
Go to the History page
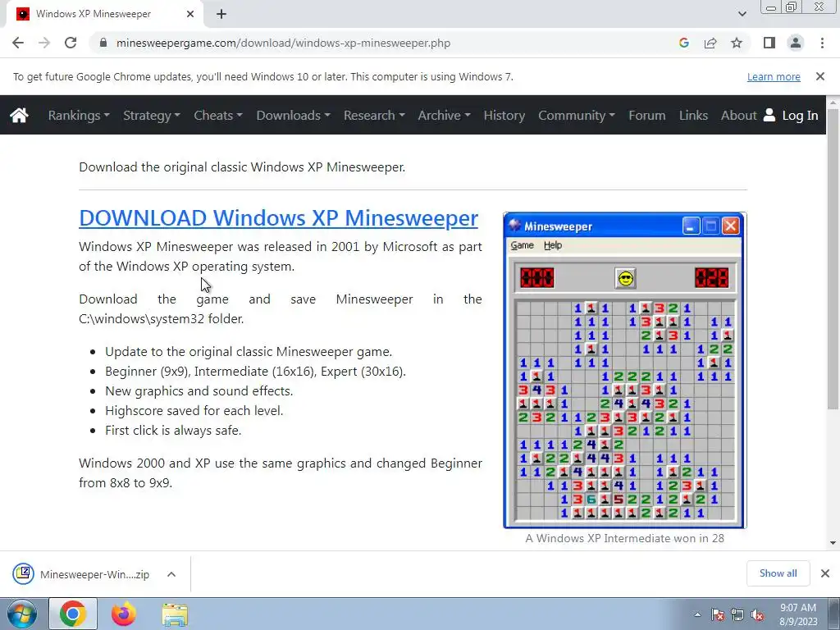(x=504, y=115)
